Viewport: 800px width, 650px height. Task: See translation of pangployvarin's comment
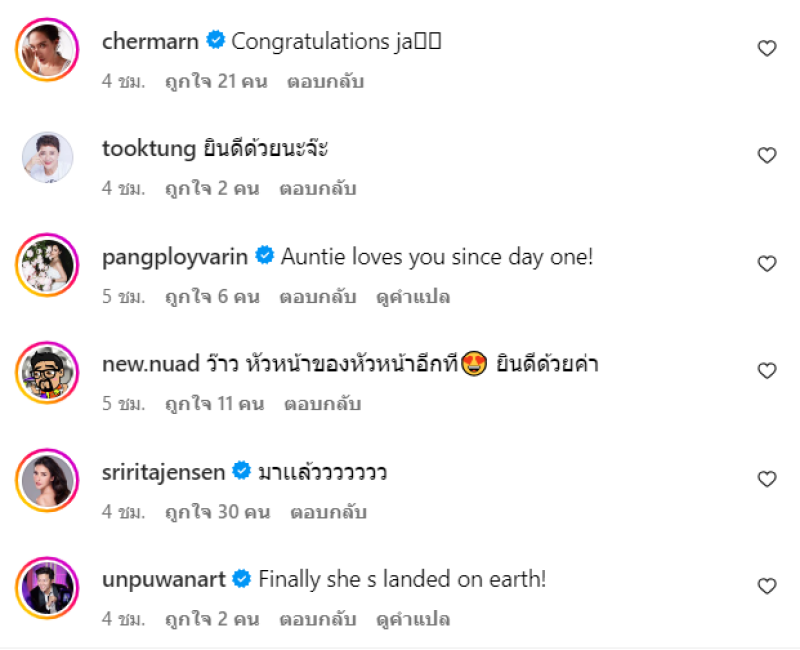[415, 296]
